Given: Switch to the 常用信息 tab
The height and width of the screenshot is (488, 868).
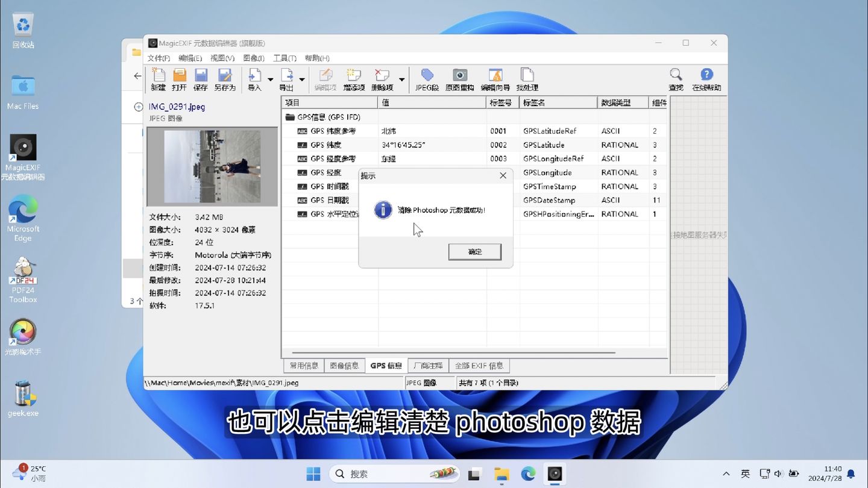Looking at the screenshot, I should point(304,366).
